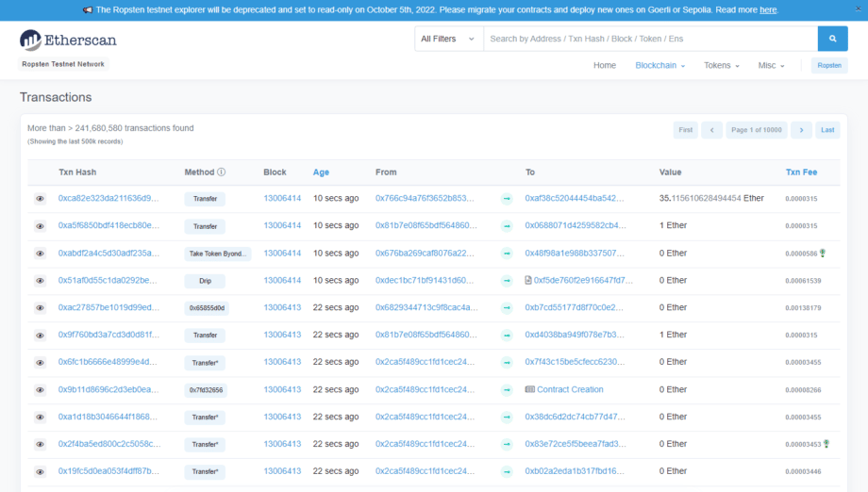Image resolution: width=868 pixels, height=492 pixels.
Task: Click the Take Token Byond method badge
Action: tap(218, 254)
